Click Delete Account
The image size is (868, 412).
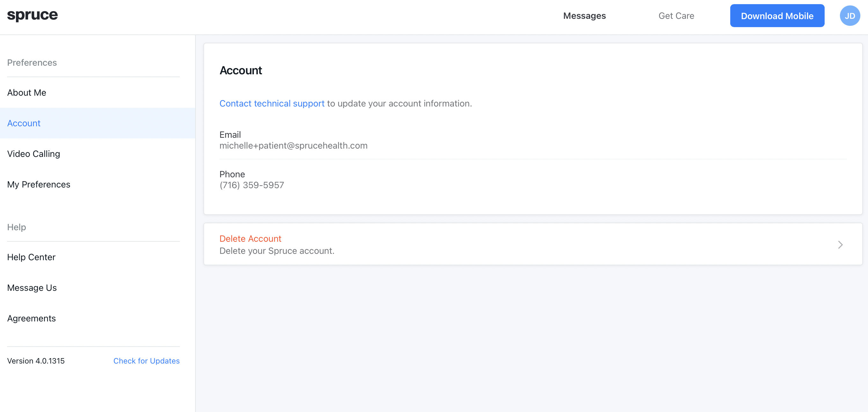250,239
